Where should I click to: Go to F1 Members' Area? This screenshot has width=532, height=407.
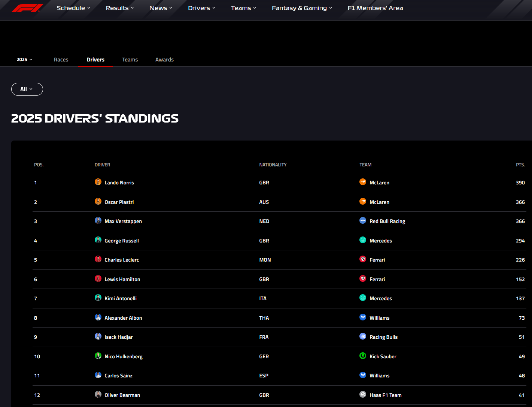[376, 8]
